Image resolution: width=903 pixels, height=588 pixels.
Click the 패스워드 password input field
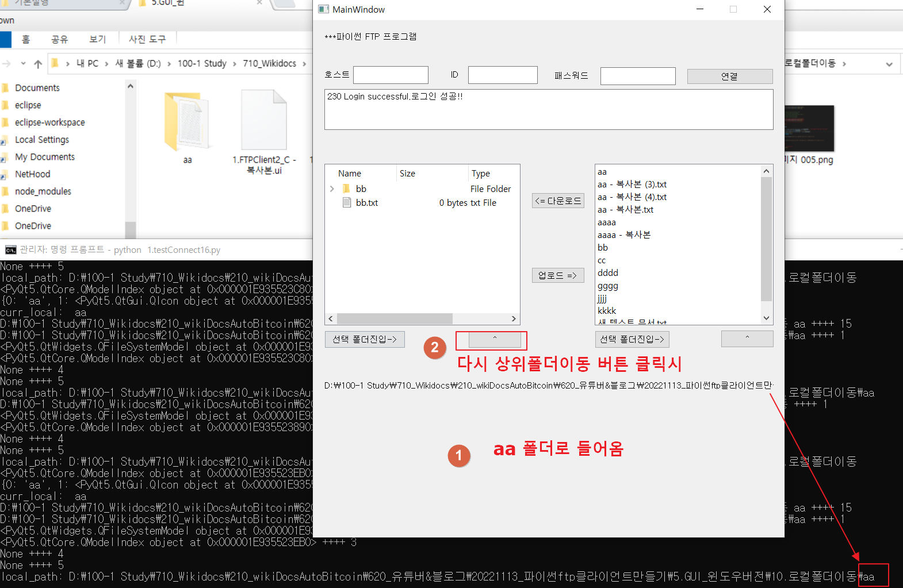coord(638,76)
